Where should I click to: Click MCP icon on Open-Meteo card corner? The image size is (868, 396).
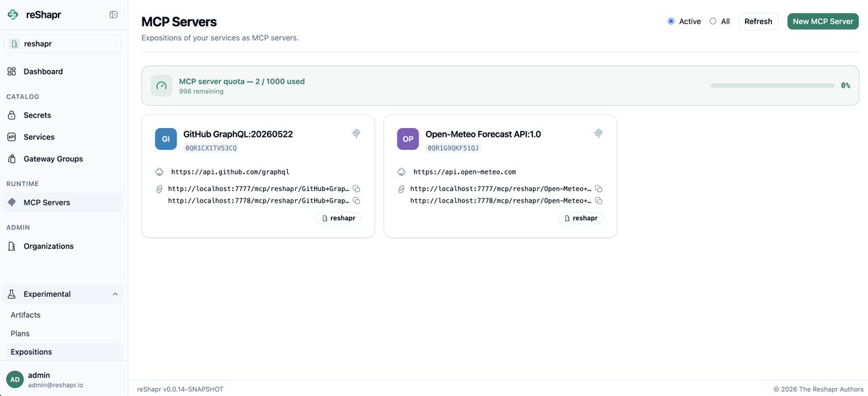click(598, 133)
